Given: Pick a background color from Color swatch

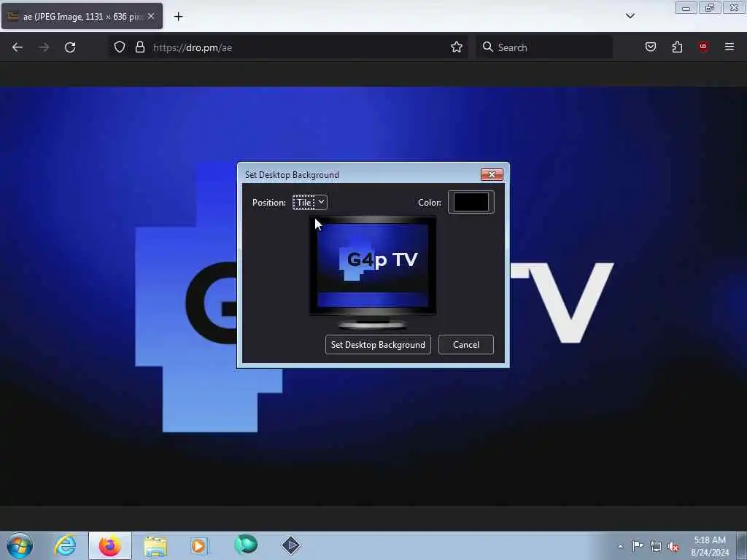Looking at the screenshot, I should pos(471,202).
